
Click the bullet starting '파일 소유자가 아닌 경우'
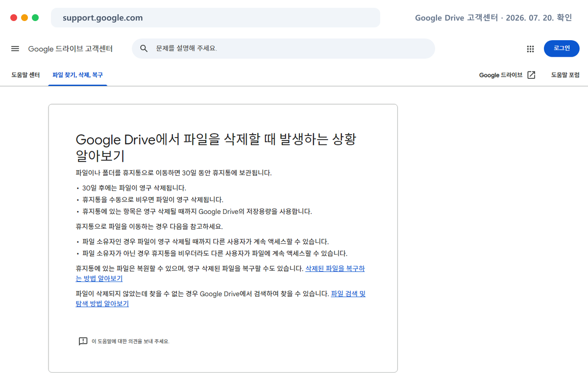click(215, 253)
